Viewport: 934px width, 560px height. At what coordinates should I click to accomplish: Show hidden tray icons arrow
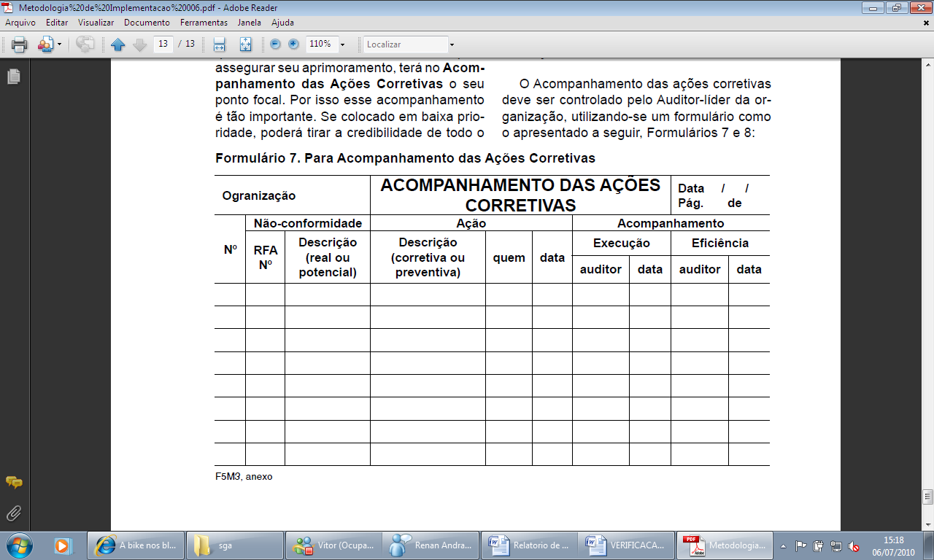[x=783, y=545]
